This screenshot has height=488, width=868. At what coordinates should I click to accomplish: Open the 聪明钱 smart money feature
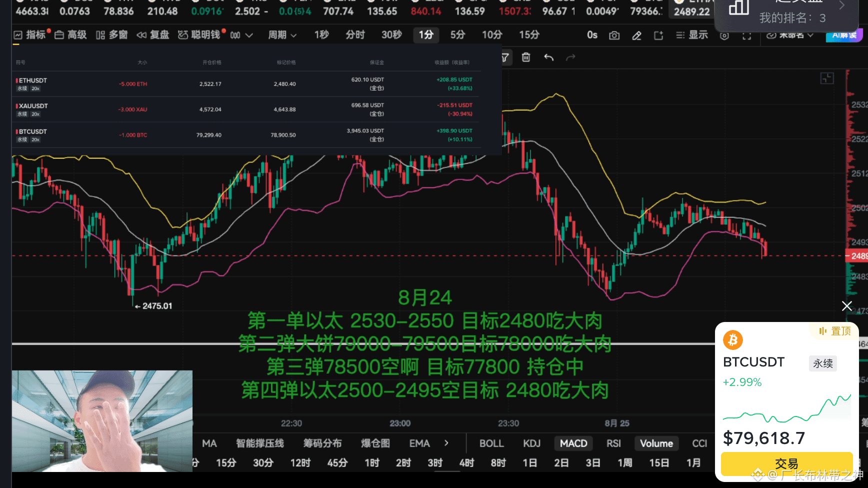[200, 35]
